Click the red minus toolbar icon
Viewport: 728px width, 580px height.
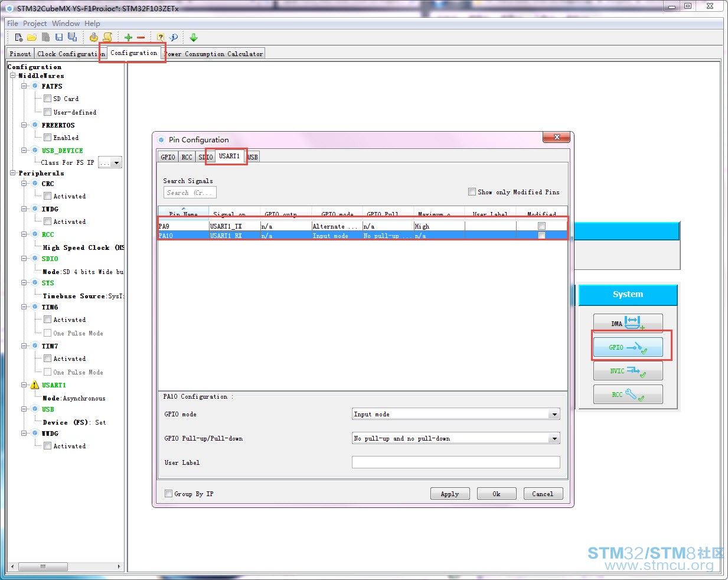point(141,37)
